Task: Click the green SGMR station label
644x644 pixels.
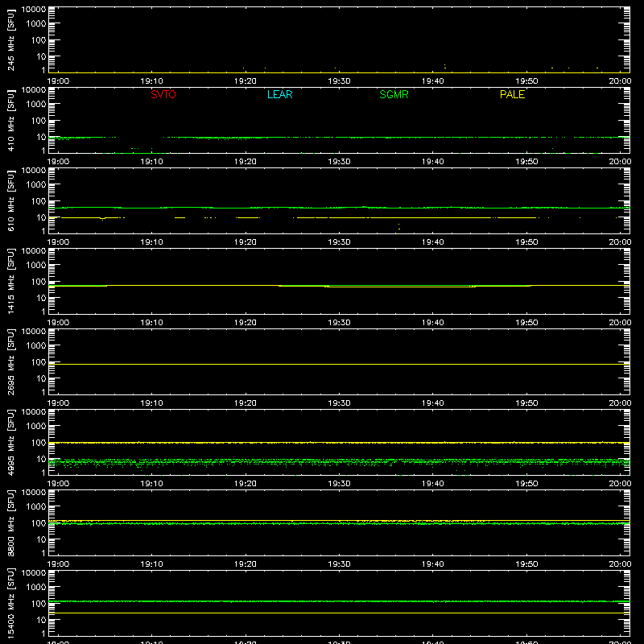Action: [394, 94]
